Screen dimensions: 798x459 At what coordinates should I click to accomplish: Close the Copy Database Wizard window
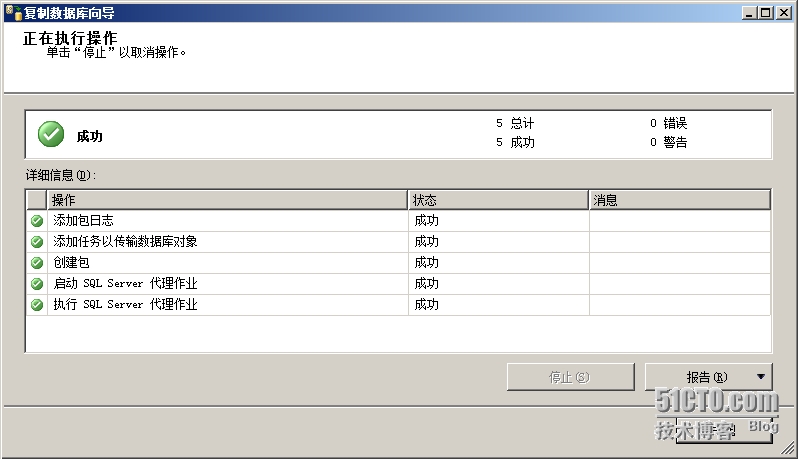tap(784, 13)
